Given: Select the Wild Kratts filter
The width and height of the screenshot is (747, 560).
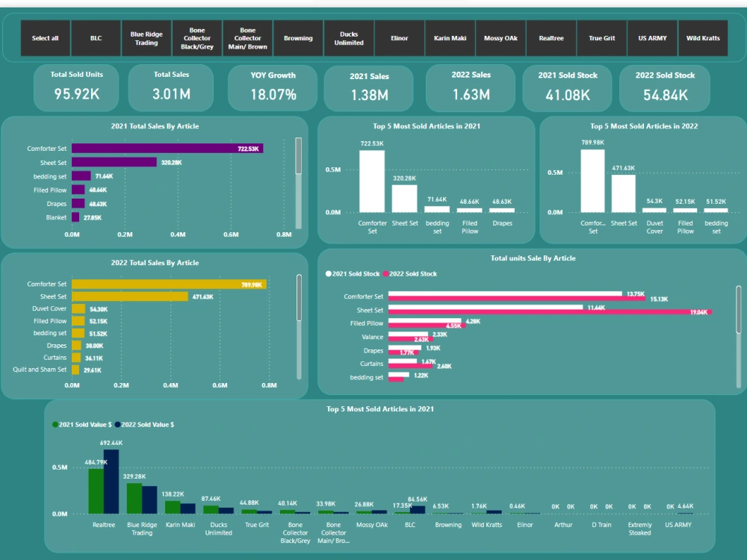Looking at the screenshot, I should click(x=703, y=38).
